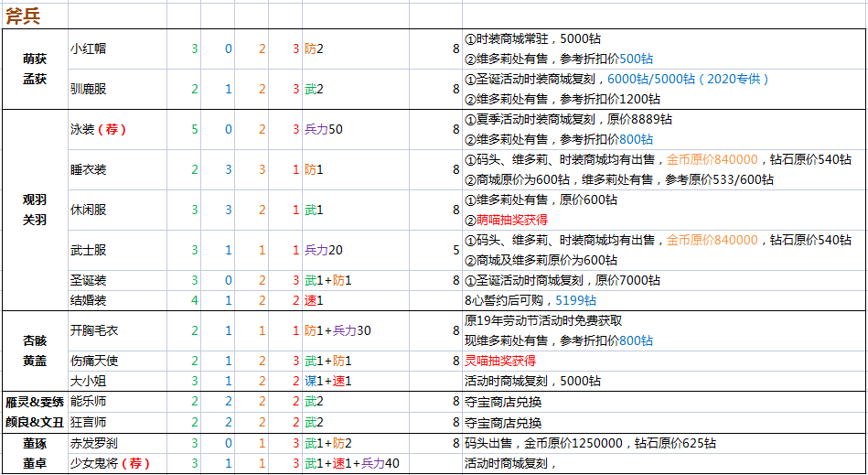This screenshot has width=868, height=475.
Task: Select the 休闲服 cell
Action: pos(117,210)
